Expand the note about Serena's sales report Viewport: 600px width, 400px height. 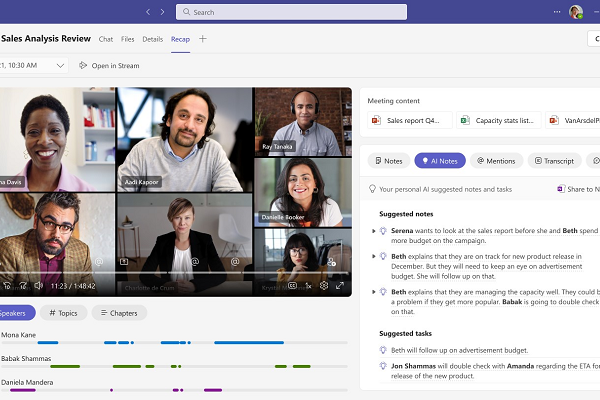(x=373, y=231)
